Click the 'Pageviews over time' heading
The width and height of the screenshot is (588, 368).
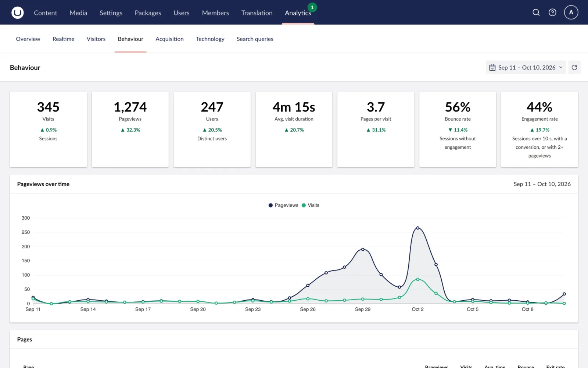coord(43,184)
